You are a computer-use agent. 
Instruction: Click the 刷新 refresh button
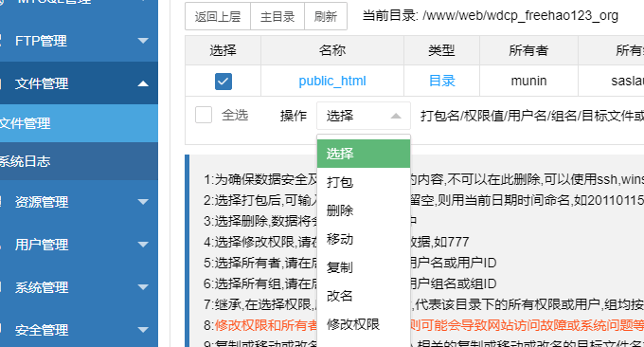point(326,16)
